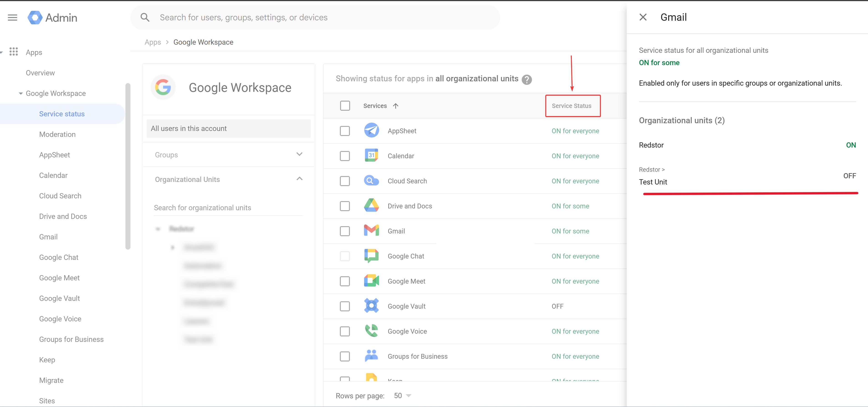
Task: Check the Google Vault row checkbox
Action: click(x=345, y=306)
